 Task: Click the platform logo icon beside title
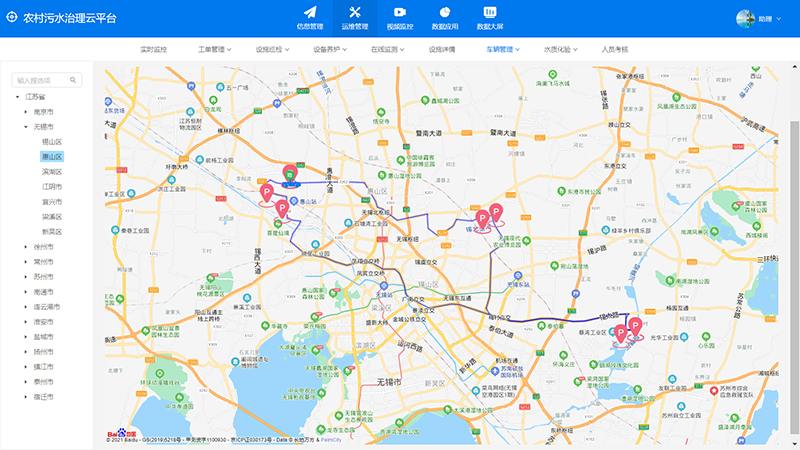point(12,18)
